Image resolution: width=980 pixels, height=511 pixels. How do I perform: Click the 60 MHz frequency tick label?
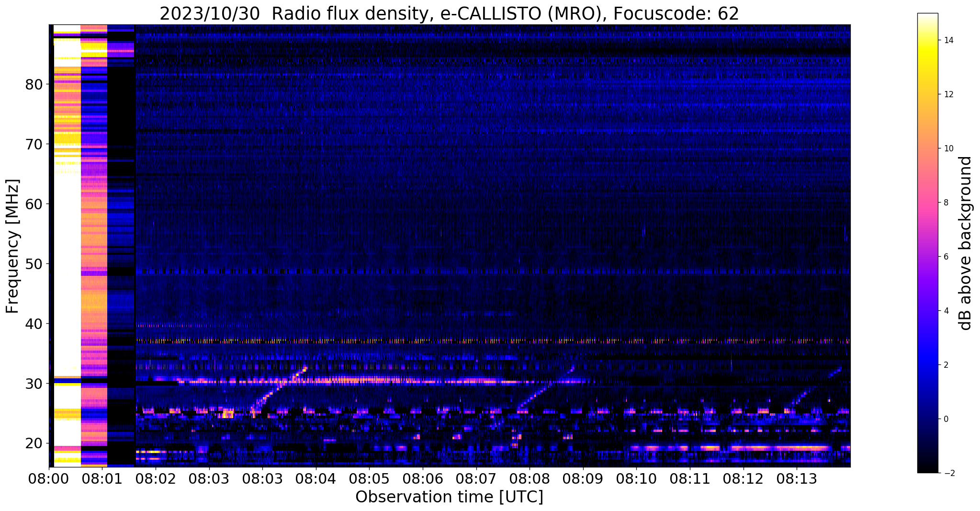(34, 204)
